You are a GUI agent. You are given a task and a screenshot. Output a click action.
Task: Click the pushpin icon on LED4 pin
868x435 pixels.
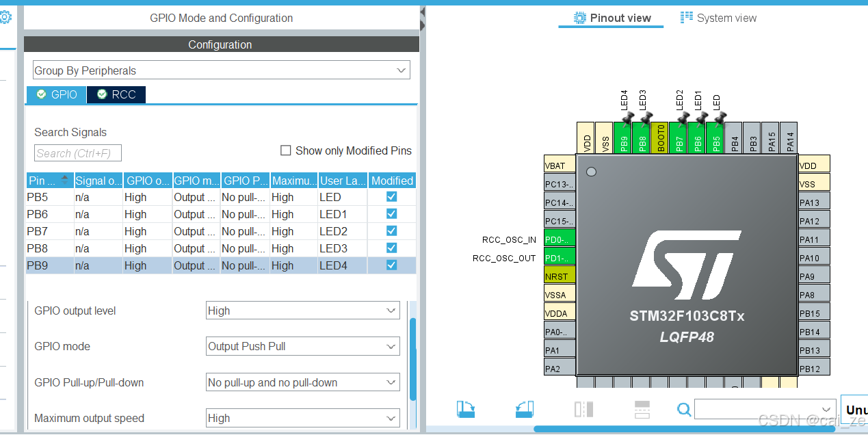pyautogui.click(x=627, y=118)
